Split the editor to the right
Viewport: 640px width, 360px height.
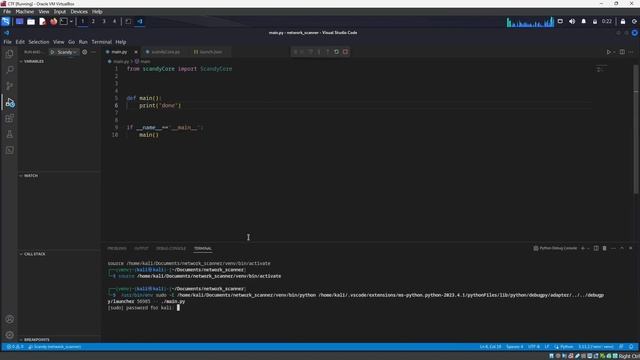pos(622,52)
